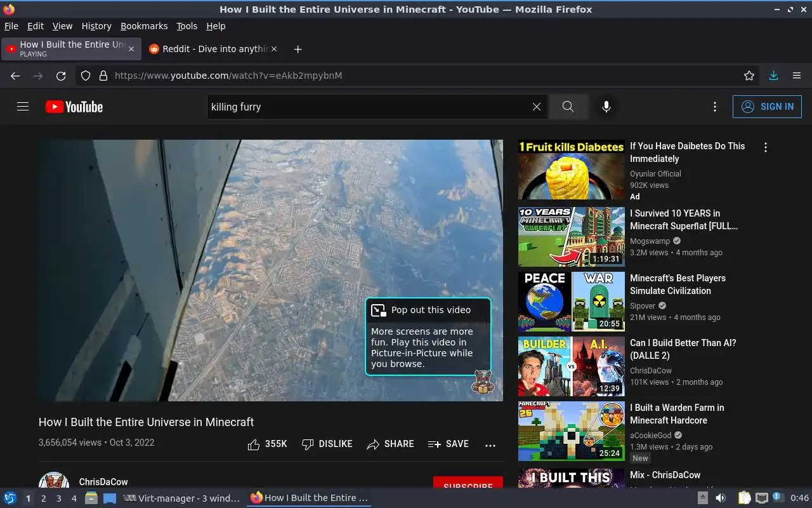Click the magnifier search button

pos(568,107)
